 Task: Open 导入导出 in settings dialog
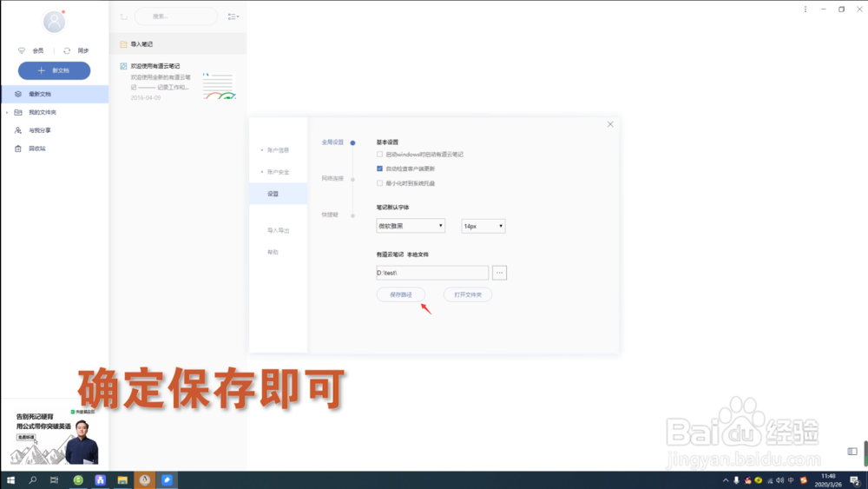click(x=278, y=230)
